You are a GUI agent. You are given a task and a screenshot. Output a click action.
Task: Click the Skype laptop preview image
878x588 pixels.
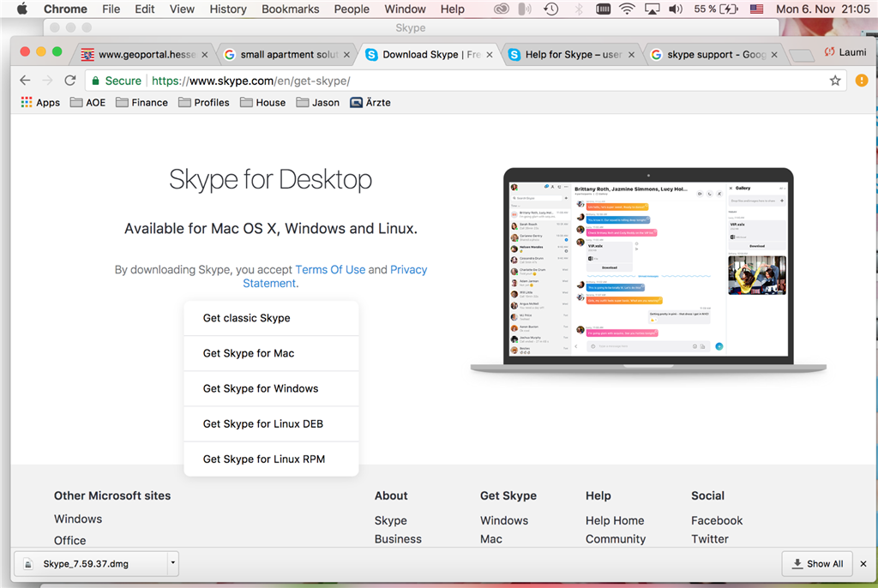[x=648, y=270]
